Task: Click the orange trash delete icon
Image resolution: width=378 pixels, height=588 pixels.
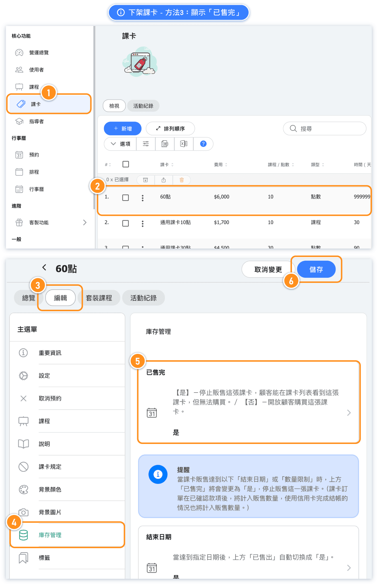Action: pos(182,180)
